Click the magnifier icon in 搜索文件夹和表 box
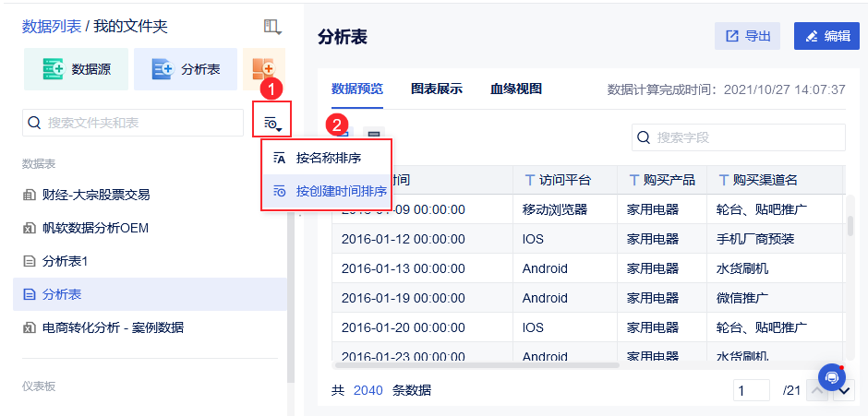868x416 pixels. pos(34,123)
